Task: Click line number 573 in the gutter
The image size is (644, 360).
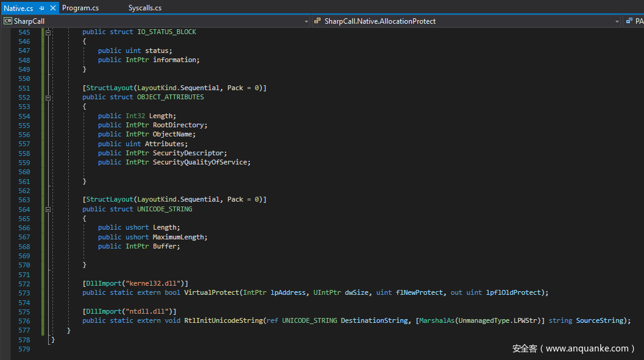Action: click(x=24, y=293)
